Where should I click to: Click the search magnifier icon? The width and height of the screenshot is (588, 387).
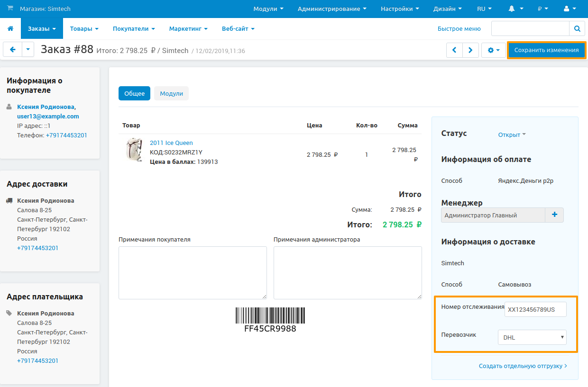click(577, 29)
